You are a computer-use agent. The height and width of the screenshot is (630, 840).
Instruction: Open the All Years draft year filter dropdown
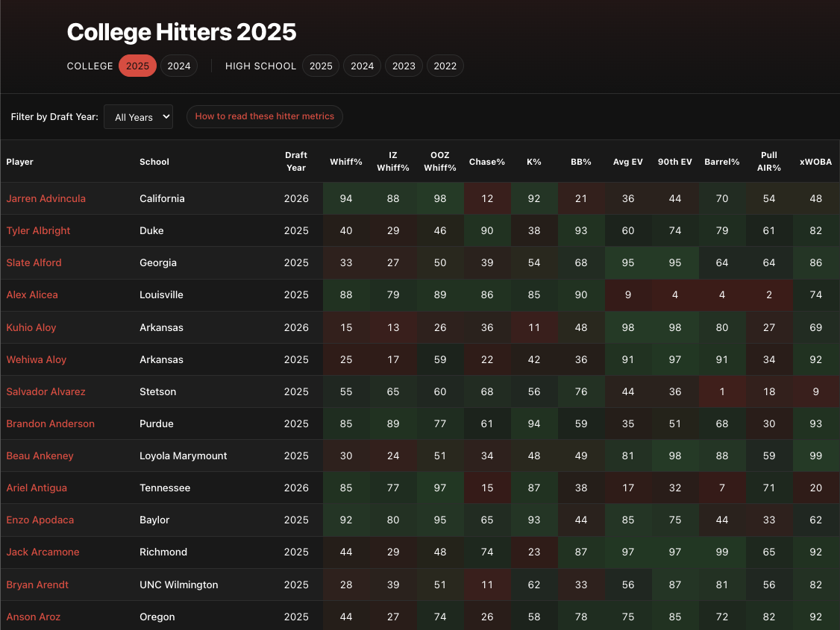(138, 116)
